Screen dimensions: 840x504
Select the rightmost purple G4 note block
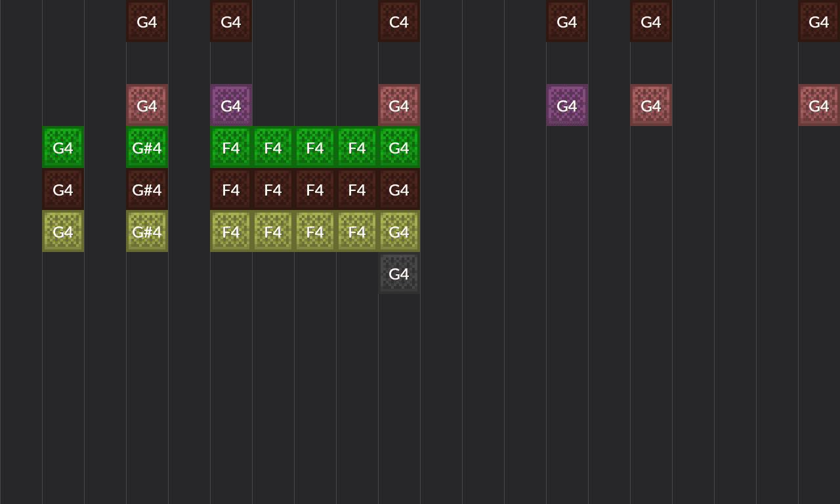[567, 105]
